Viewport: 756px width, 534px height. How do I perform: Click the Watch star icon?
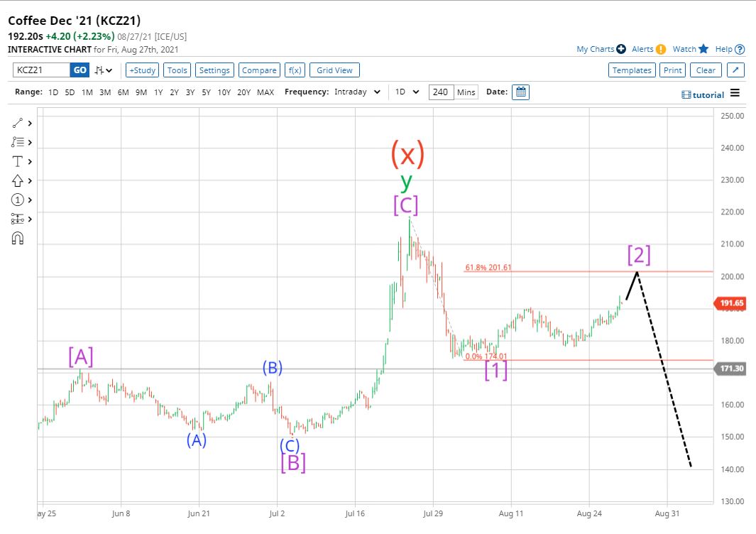coord(703,49)
